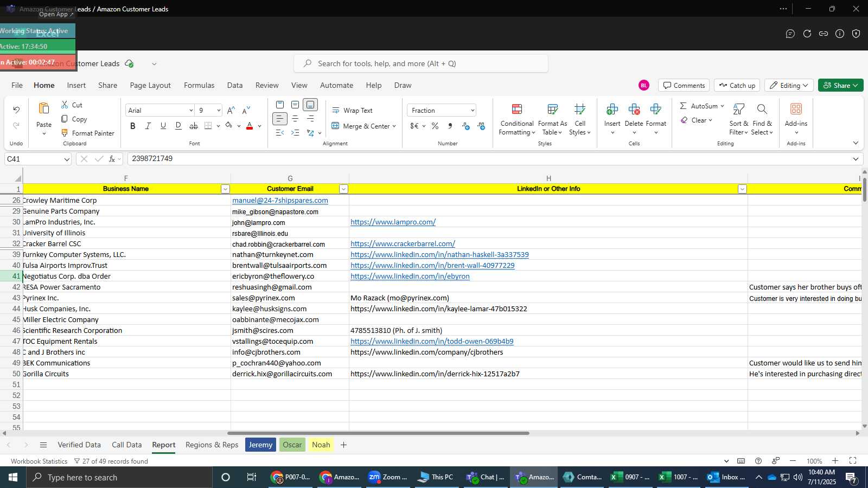Click the Undo arrow icon
This screenshot has height=488, width=868.
pyautogui.click(x=16, y=110)
